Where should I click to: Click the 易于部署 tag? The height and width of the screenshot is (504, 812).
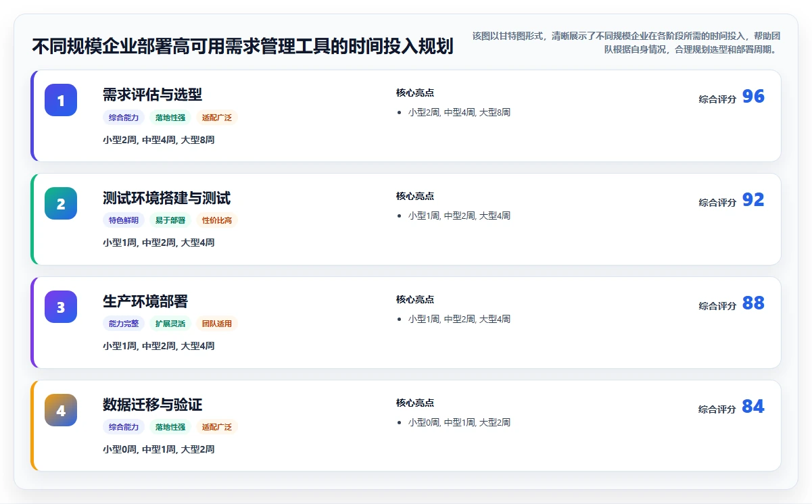coord(170,220)
